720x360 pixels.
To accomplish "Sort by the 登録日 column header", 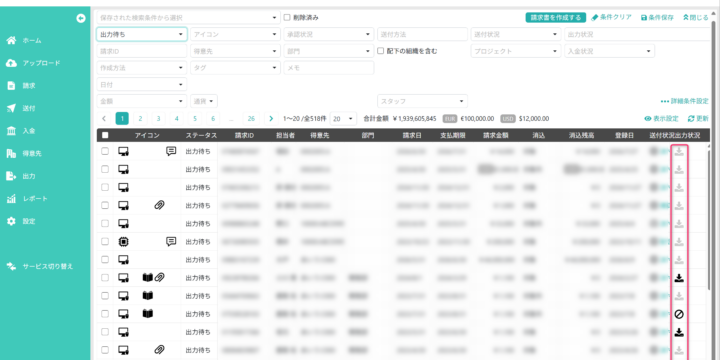I will click(624, 135).
